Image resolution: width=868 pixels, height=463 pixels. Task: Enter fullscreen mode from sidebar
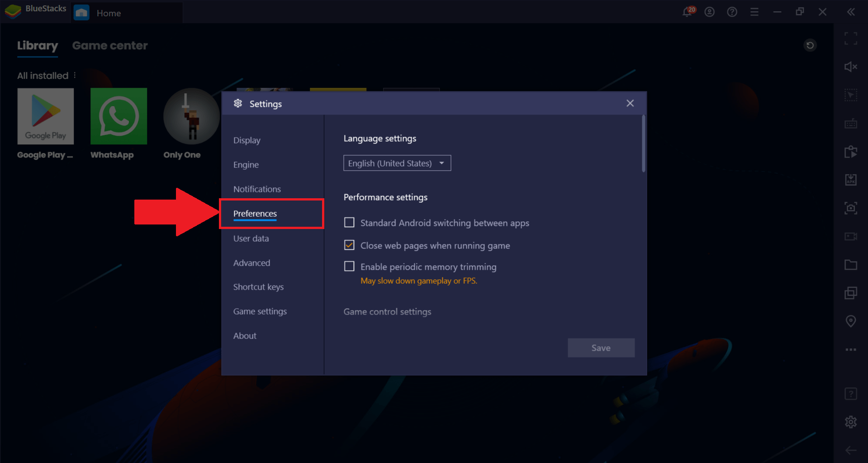click(851, 38)
